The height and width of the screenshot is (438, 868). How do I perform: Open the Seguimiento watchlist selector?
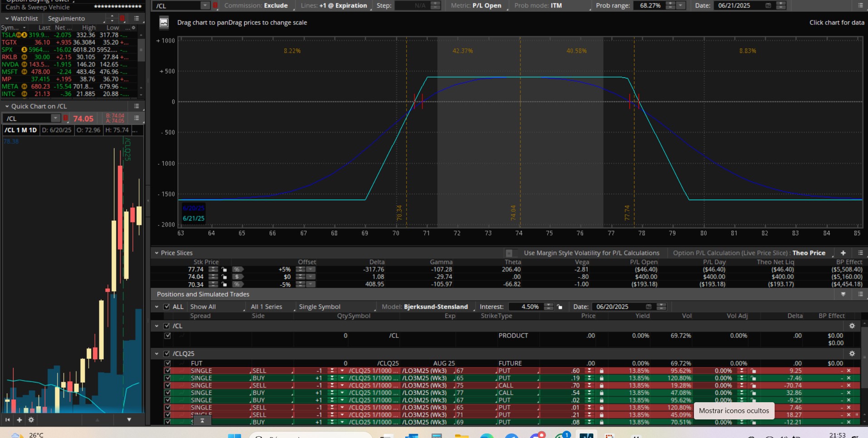pos(67,18)
